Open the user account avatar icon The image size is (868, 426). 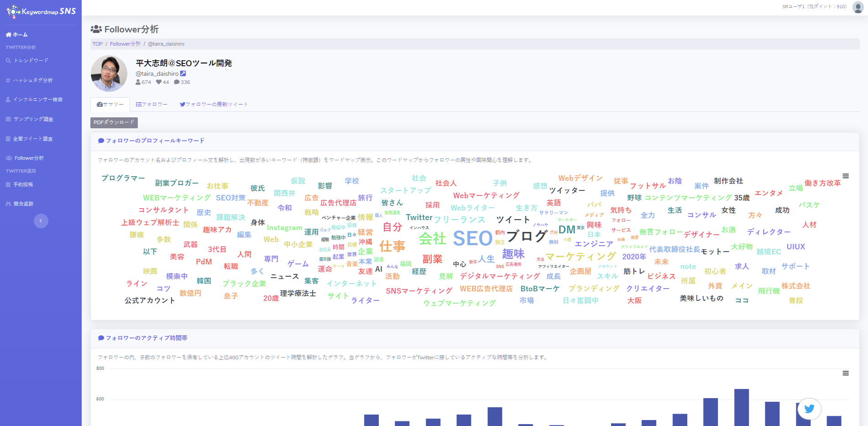[858, 7]
